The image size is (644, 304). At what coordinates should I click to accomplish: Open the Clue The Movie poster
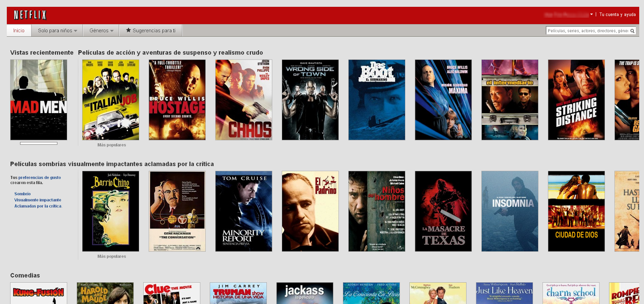click(x=172, y=293)
